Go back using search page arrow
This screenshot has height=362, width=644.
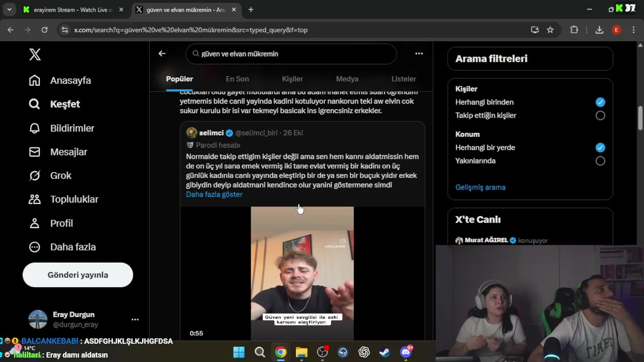coord(162,54)
